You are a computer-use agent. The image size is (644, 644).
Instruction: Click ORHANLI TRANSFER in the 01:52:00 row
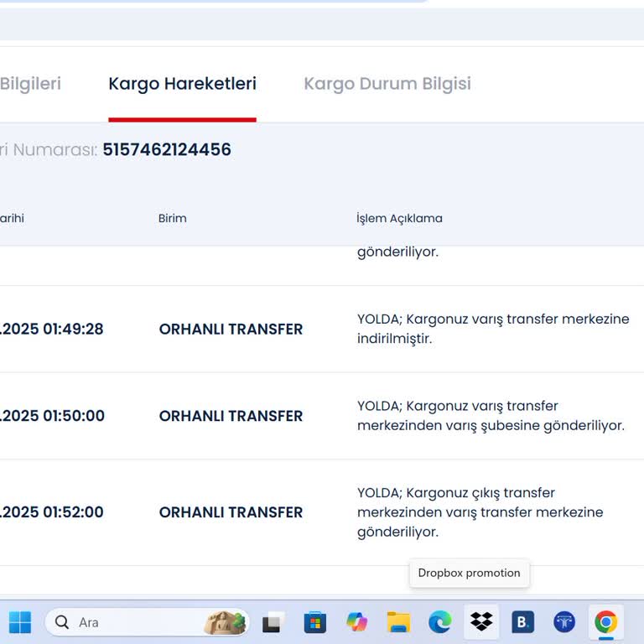[231, 512]
